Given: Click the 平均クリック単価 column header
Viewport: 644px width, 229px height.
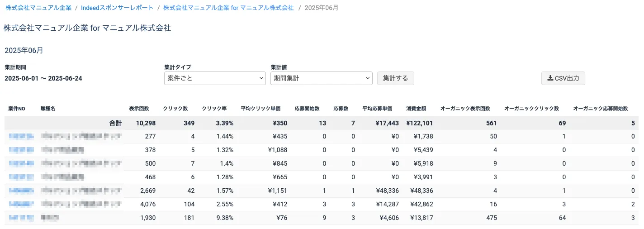Looking at the screenshot, I should click(260, 109).
